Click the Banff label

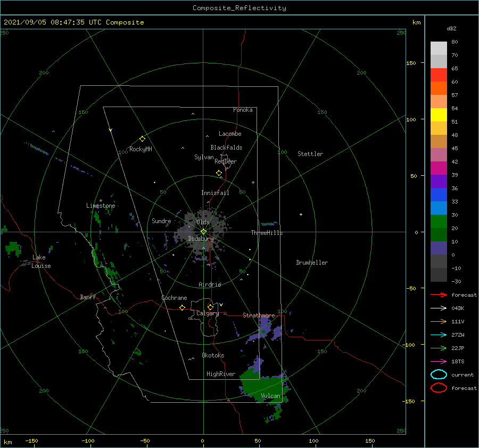click(x=88, y=297)
